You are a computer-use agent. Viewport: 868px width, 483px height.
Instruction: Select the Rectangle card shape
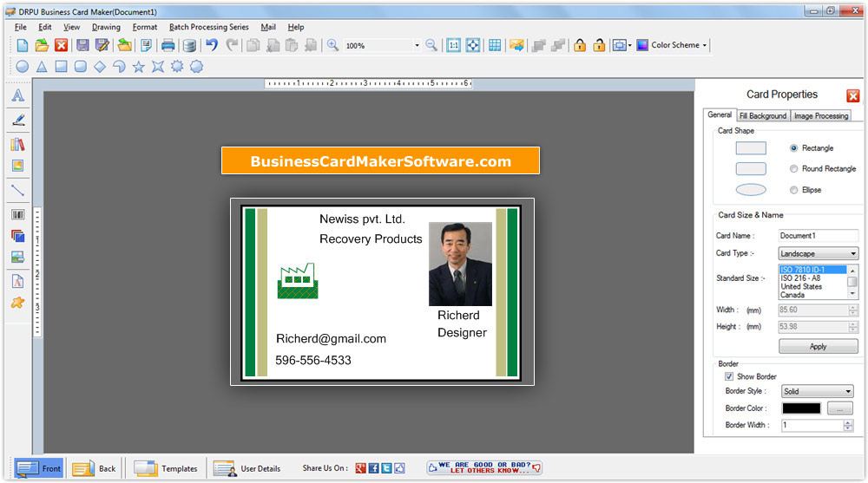794,147
